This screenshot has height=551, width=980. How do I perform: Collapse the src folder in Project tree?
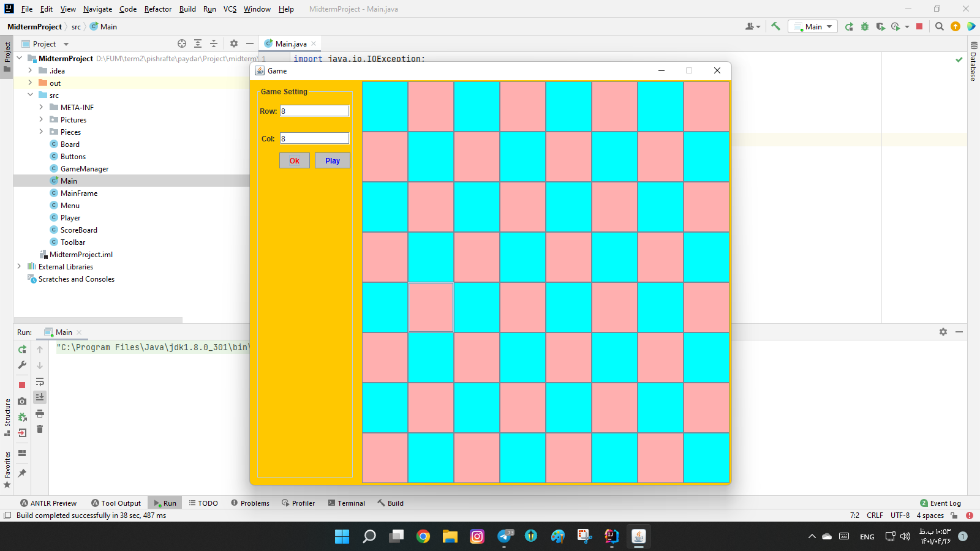coord(31,95)
